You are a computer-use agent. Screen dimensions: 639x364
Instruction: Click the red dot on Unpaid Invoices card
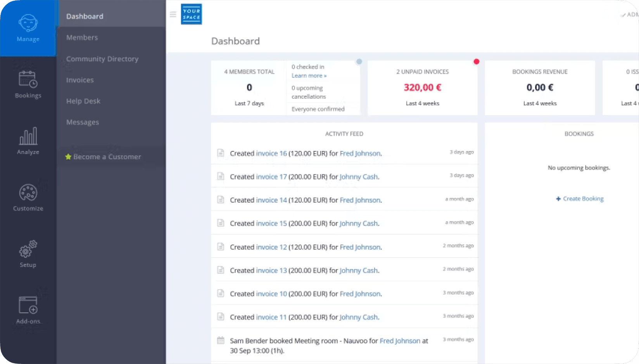(x=477, y=61)
